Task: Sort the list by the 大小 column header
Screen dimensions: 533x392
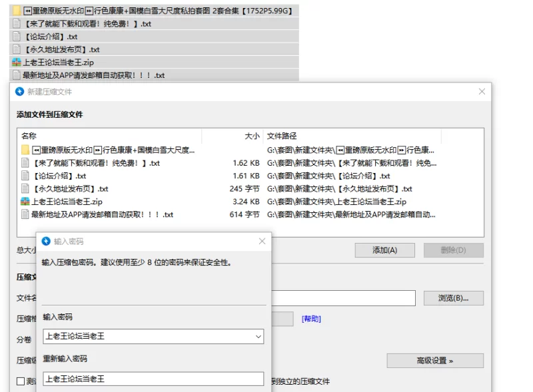Action: pos(252,136)
